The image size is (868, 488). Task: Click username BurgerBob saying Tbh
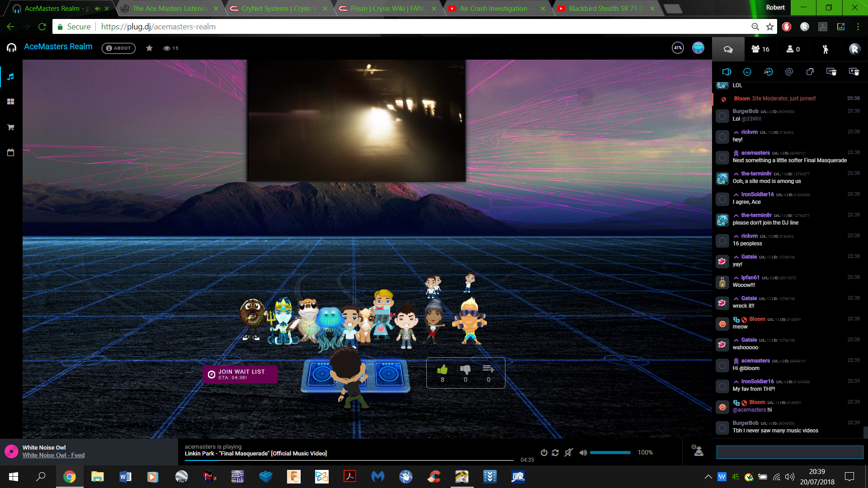point(745,423)
